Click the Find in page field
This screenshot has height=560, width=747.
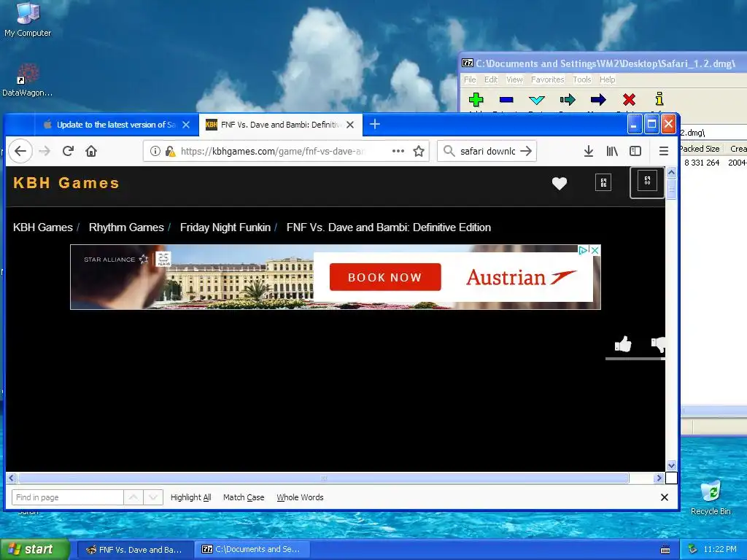tap(68, 497)
